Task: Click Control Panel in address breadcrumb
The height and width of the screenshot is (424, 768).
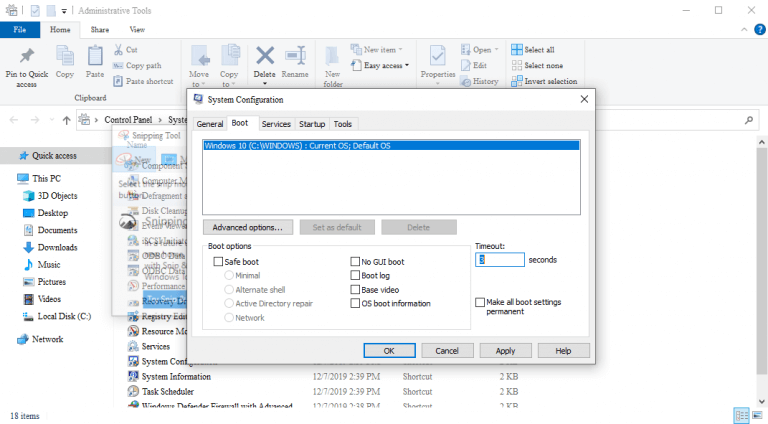Action: click(128, 120)
